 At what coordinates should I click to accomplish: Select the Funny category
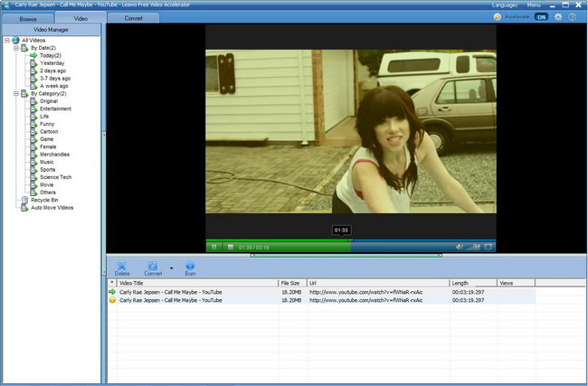[47, 124]
